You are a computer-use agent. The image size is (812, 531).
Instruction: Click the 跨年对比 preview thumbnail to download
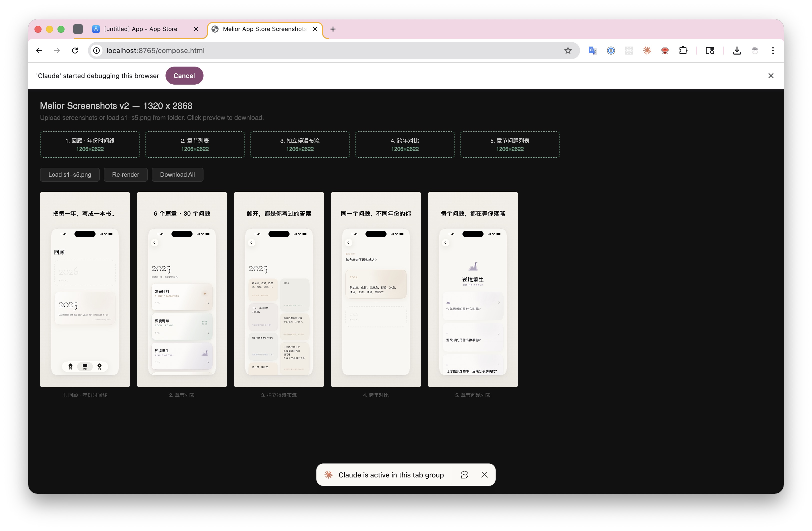coord(376,289)
